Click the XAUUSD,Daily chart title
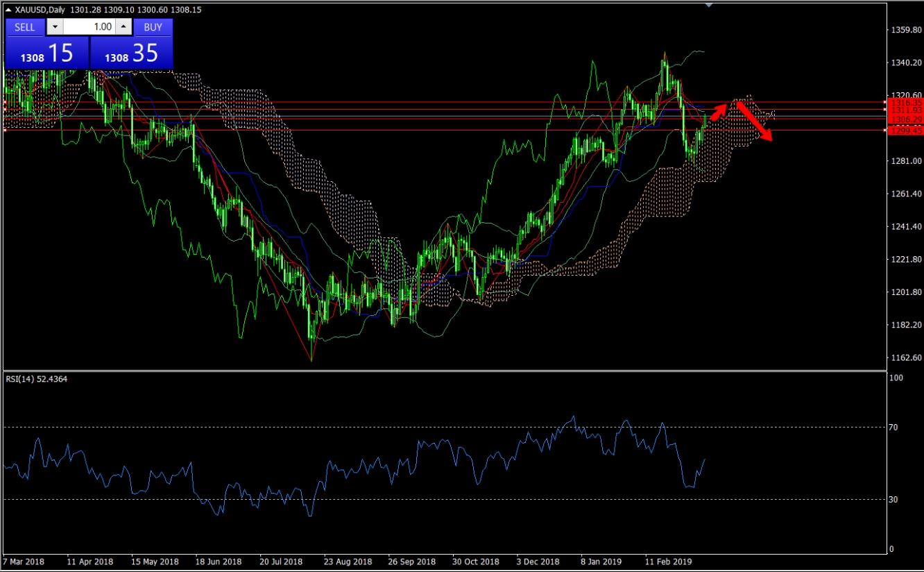This screenshot has width=924, height=572. coord(41,10)
